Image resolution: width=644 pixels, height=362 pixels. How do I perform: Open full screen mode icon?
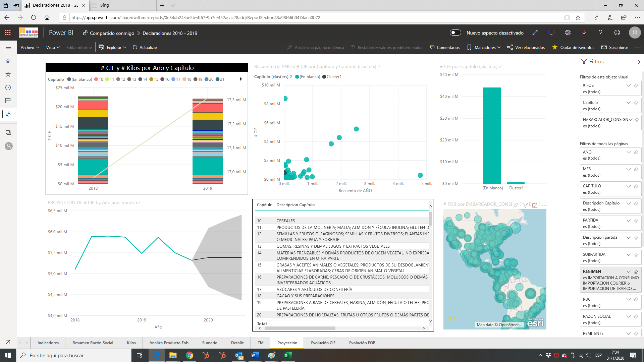point(535,33)
